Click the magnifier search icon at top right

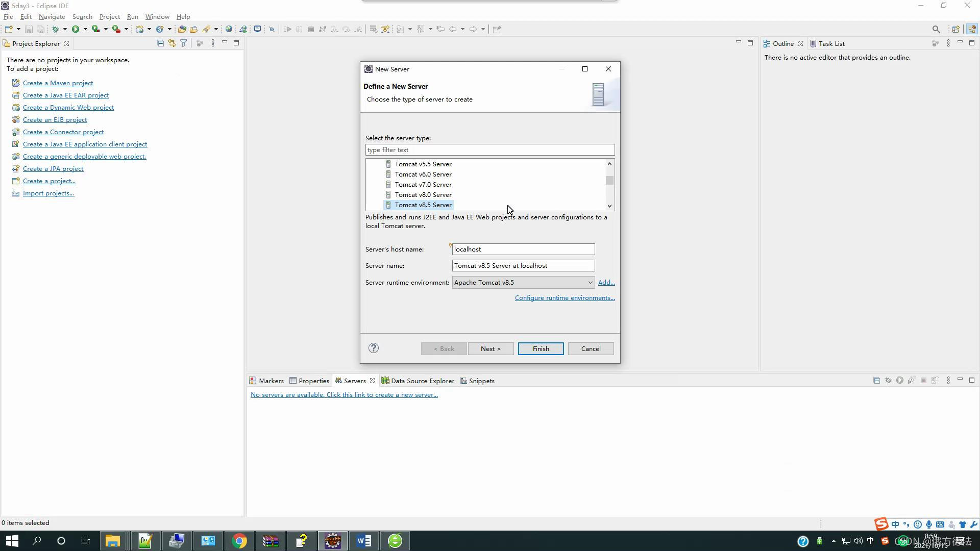pos(936,29)
